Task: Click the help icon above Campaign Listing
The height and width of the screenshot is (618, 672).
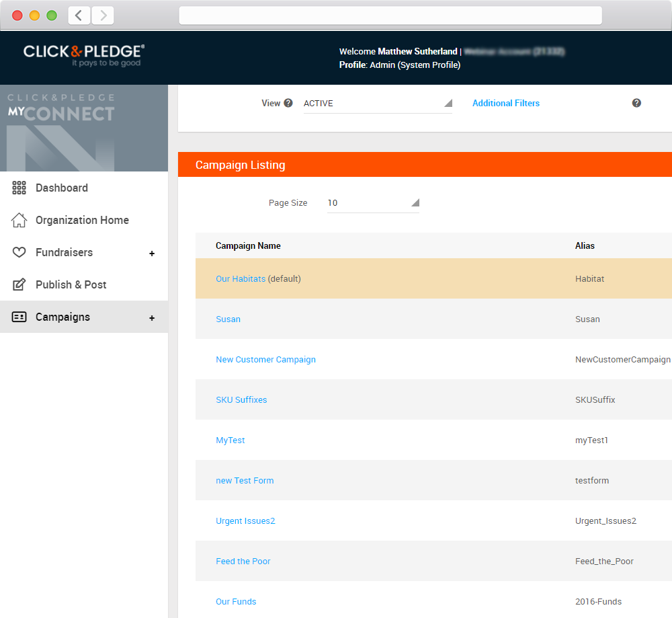Action: (x=636, y=103)
